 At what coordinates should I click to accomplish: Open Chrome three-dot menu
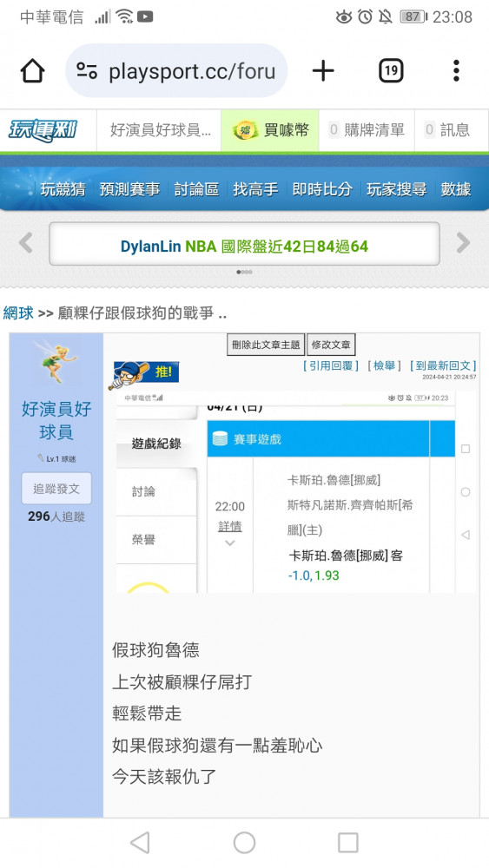click(456, 71)
